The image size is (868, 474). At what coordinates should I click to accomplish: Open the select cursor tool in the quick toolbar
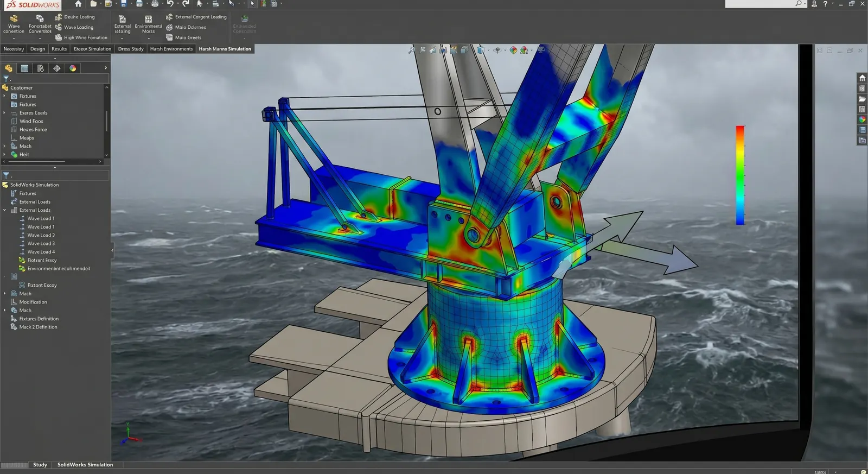click(199, 4)
